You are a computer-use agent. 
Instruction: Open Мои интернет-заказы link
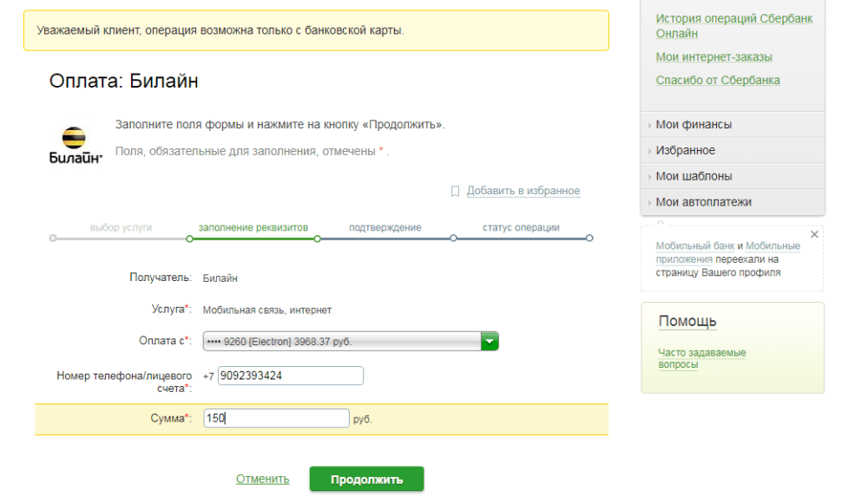[x=714, y=57]
